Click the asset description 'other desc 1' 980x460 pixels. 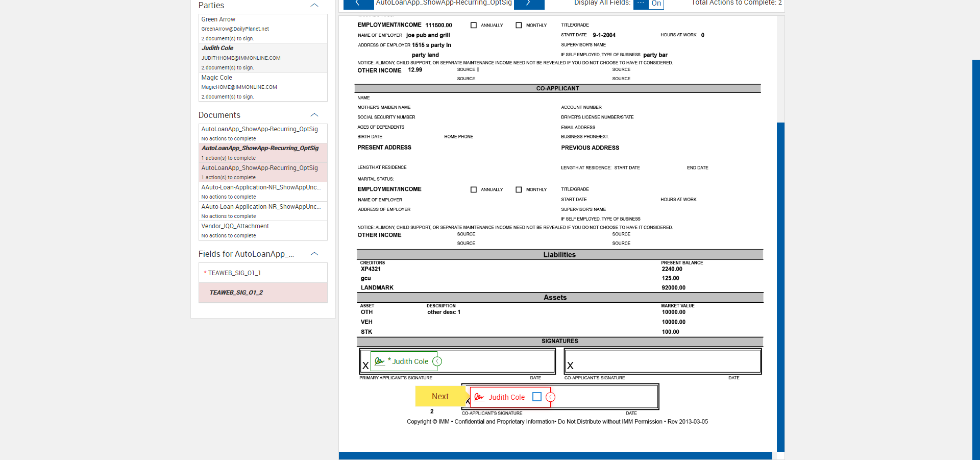coord(444,312)
